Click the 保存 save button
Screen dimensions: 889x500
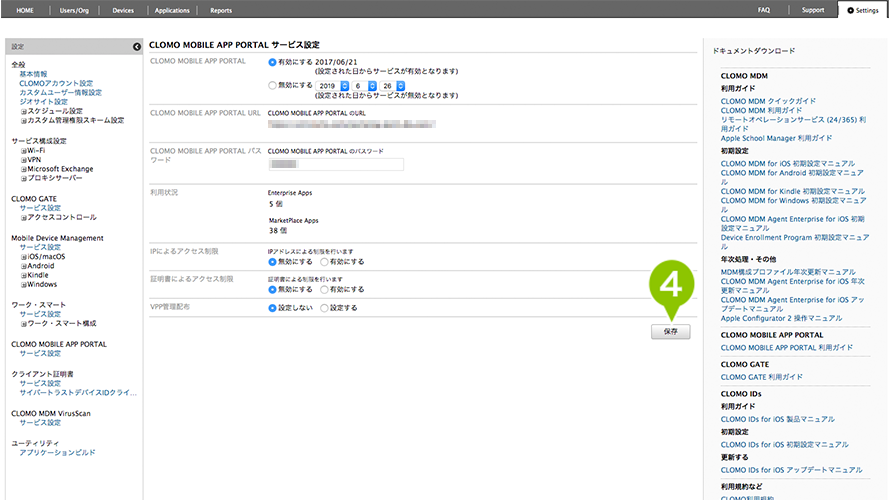coord(670,332)
